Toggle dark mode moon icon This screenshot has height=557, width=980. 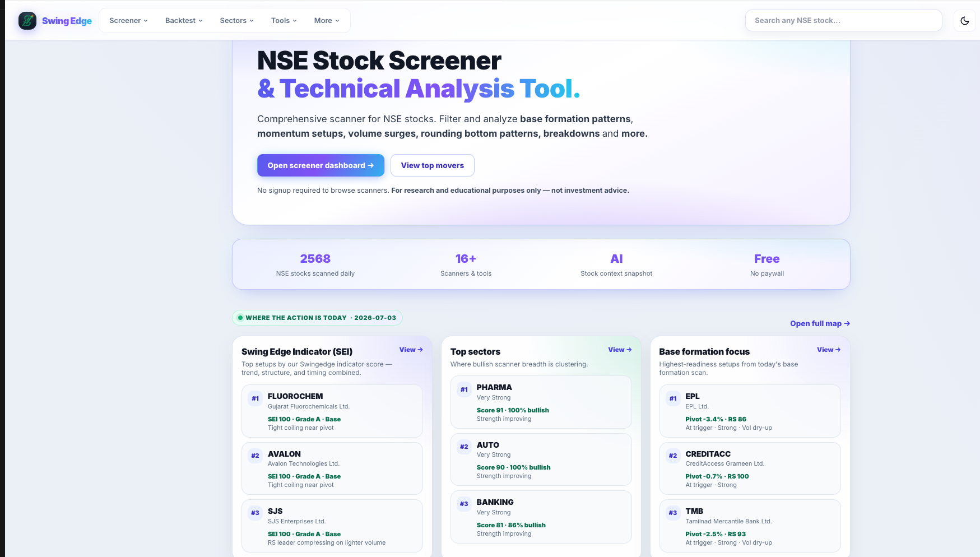tap(965, 21)
